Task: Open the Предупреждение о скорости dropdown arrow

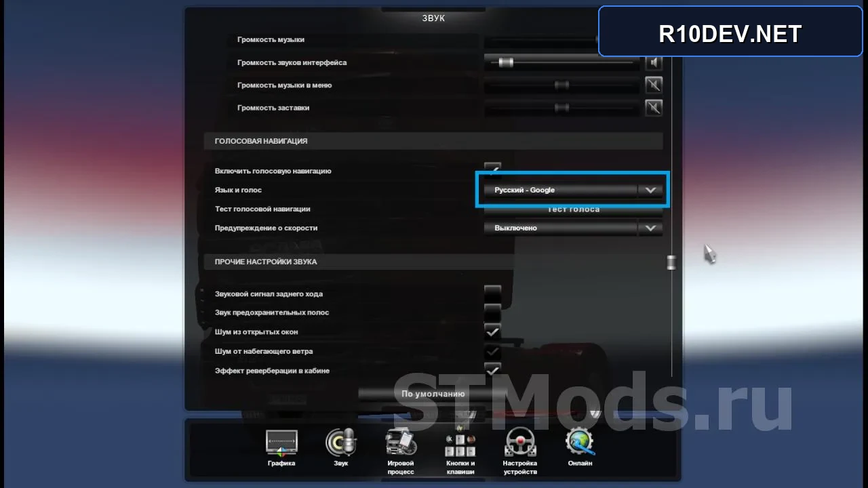Action: [650, 228]
